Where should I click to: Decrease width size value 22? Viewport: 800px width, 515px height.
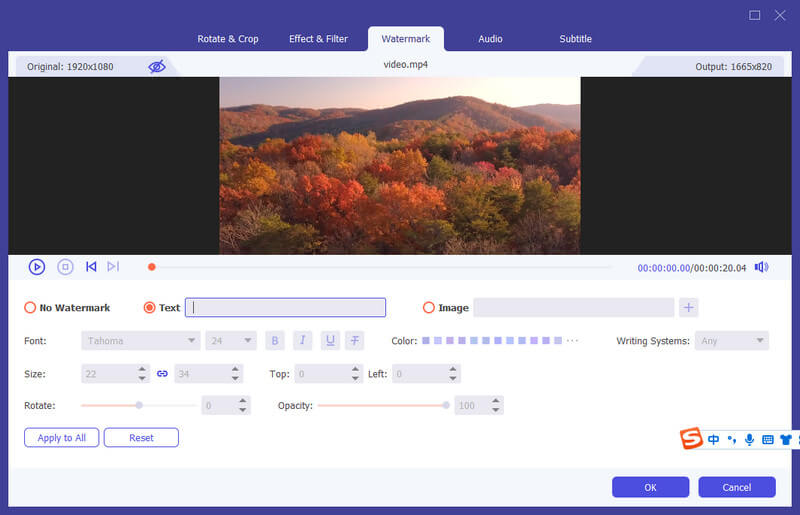(142, 379)
